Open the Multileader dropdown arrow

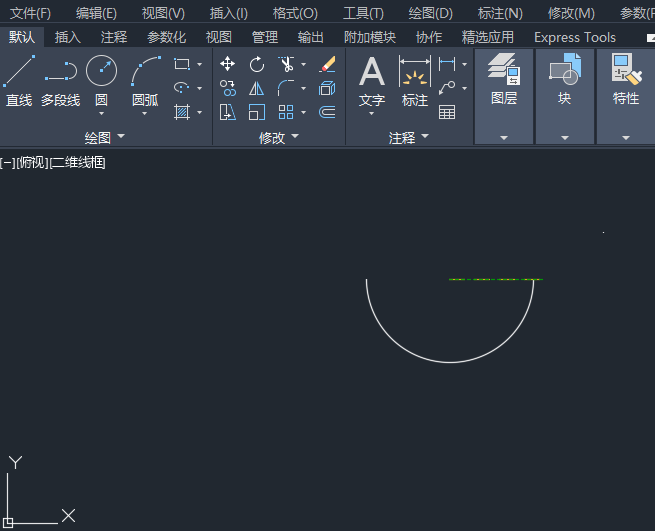[465, 88]
